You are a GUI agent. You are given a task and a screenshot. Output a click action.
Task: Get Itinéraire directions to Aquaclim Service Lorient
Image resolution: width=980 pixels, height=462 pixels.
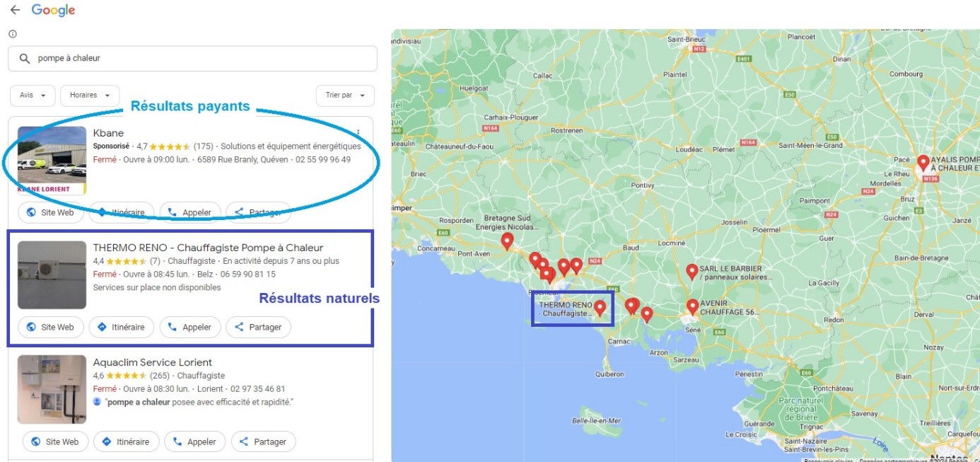(x=126, y=442)
